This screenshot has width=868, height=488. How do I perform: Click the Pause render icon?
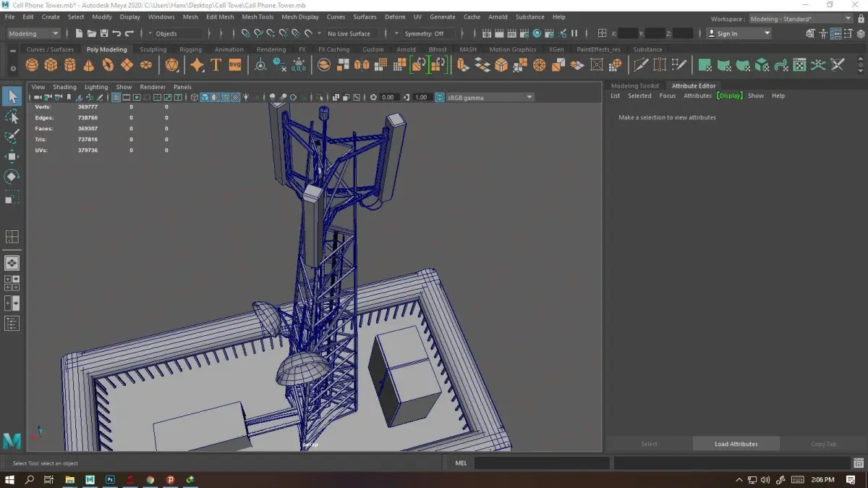click(574, 33)
